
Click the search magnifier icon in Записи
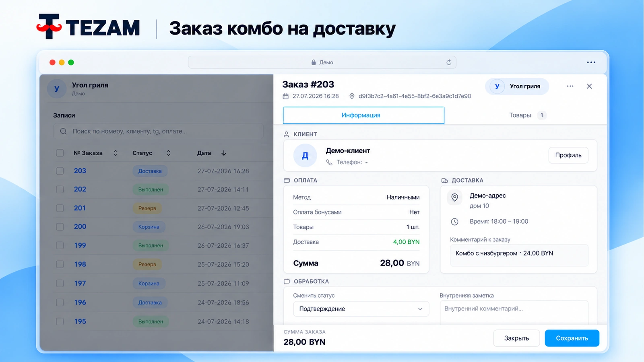[63, 131]
